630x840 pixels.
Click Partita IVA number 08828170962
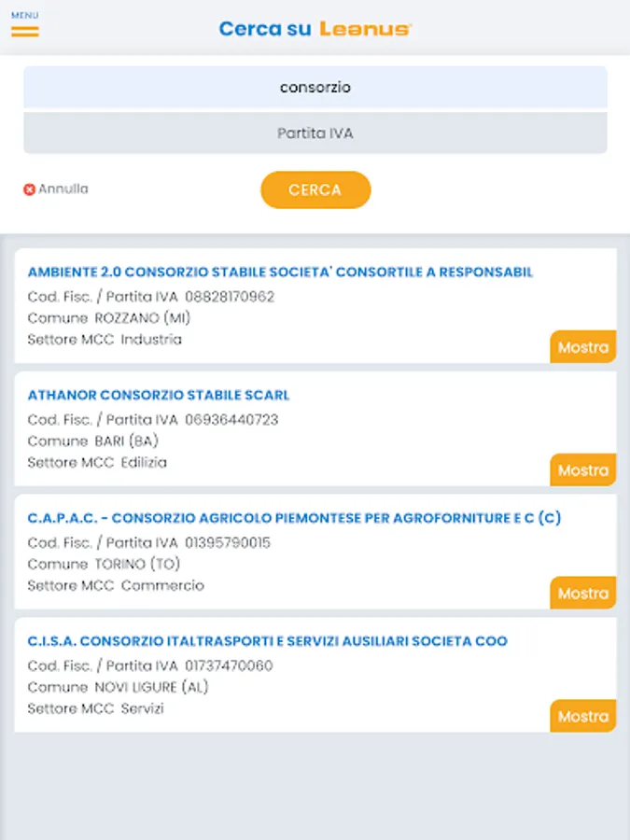pyautogui.click(x=230, y=297)
